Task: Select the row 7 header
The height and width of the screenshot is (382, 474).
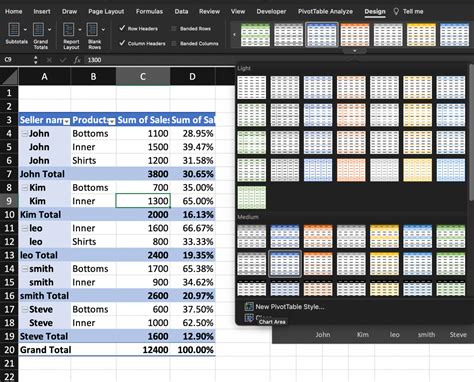Action: click(9, 174)
